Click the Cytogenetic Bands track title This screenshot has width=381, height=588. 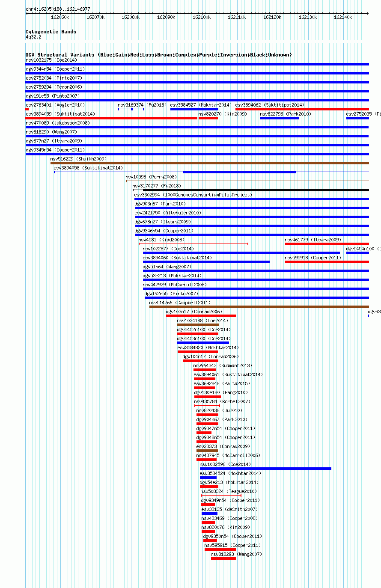(x=51, y=32)
